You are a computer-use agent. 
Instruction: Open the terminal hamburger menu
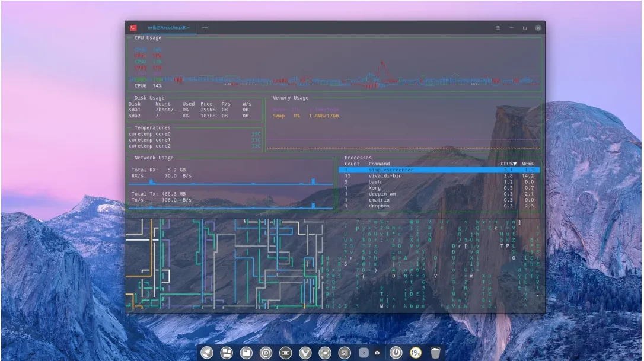[497, 27]
